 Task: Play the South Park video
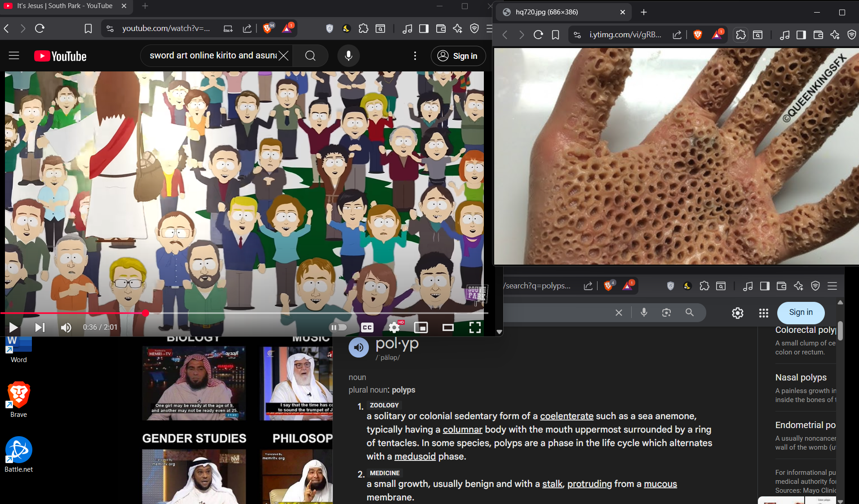click(x=13, y=327)
